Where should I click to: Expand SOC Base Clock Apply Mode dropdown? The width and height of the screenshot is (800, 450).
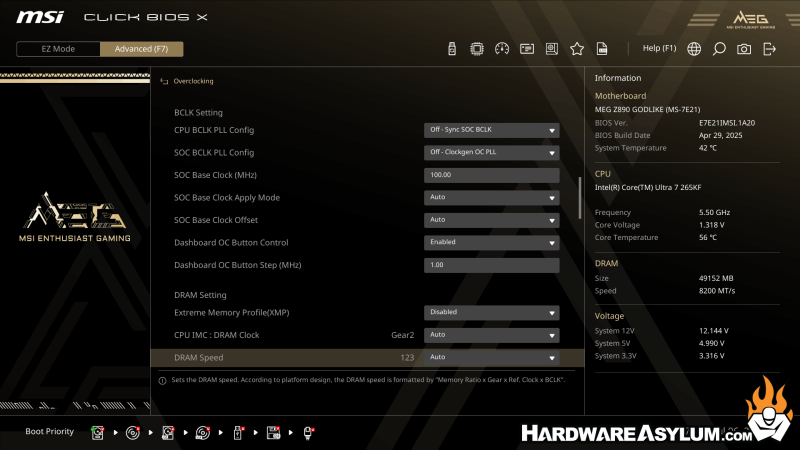[x=491, y=197]
